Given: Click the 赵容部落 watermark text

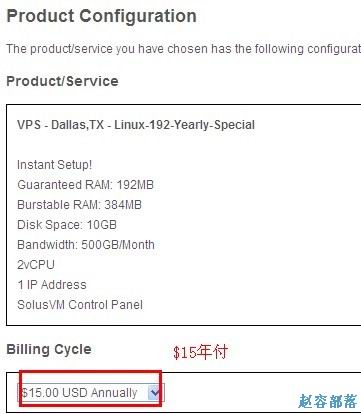Looking at the screenshot, I should pos(328,401).
